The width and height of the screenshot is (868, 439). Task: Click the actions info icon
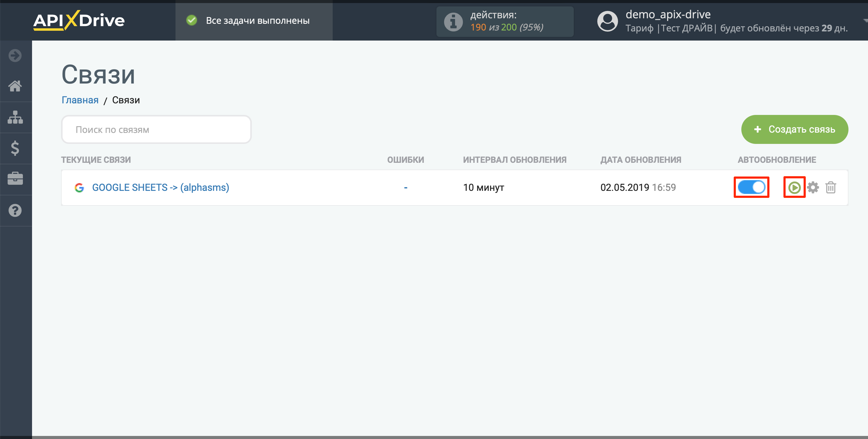pyautogui.click(x=453, y=22)
